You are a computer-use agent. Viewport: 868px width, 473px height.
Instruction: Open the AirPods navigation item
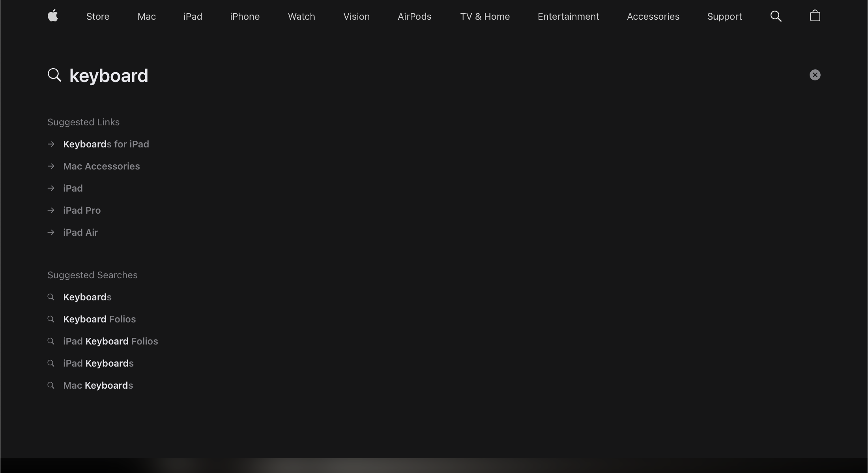[x=414, y=16]
